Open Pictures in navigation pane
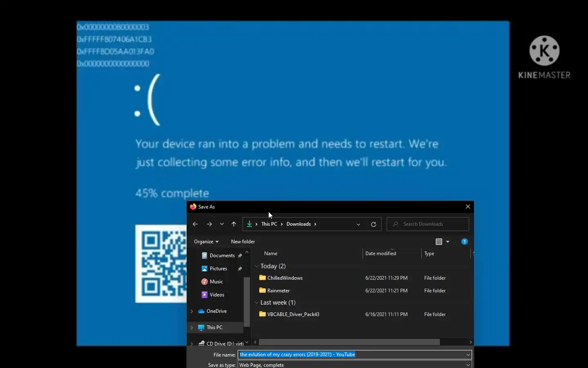The width and height of the screenshot is (588, 368). pyautogui.click(x=218, y=269)
